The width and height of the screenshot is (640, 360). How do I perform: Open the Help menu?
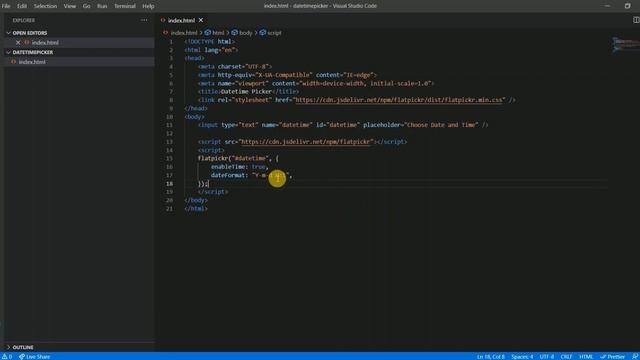[148, 6]
